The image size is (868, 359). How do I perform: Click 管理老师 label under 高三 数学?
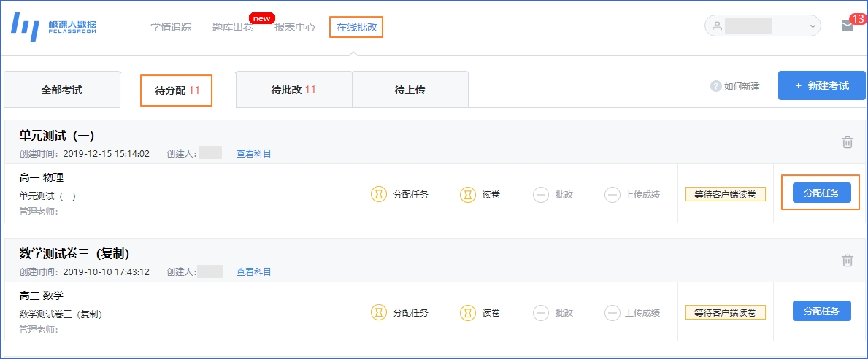[x=39, y=330]
